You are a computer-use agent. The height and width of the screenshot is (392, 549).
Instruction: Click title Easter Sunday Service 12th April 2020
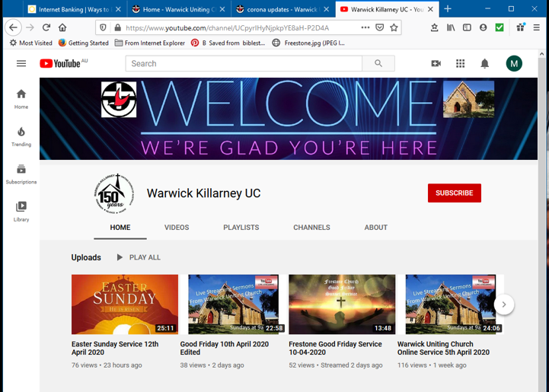pyautogui.click(x=115, y=349)
